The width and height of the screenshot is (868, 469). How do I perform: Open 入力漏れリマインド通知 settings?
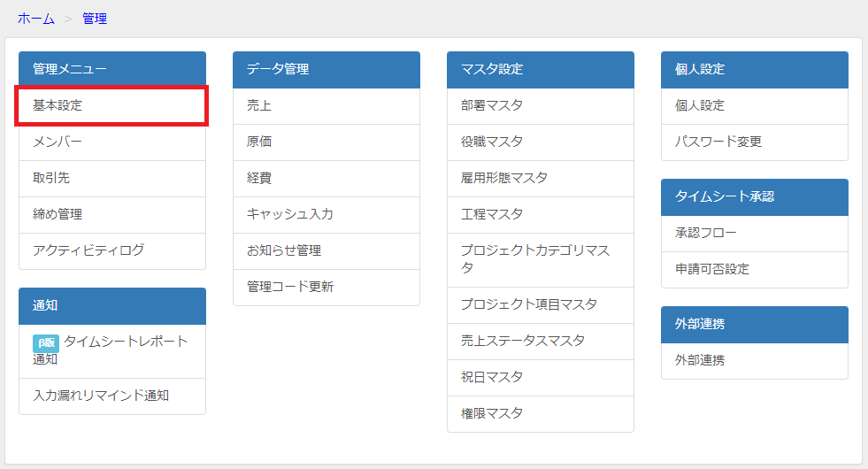tap(112, 396)
